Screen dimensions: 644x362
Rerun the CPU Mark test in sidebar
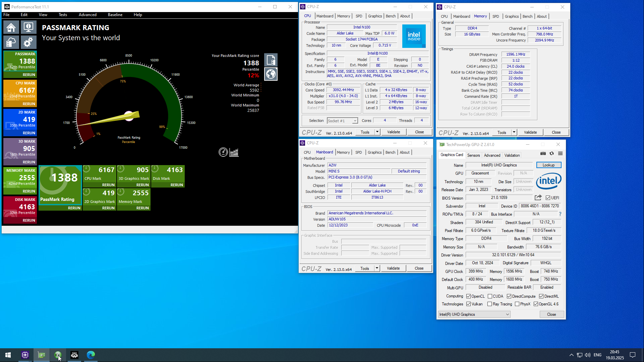point(29,104)
